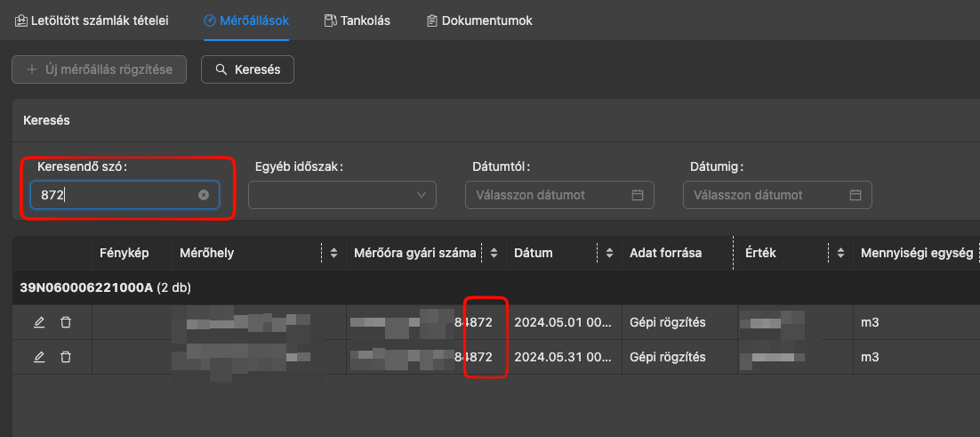Click the Mérőhely column header label

[207, 253]
